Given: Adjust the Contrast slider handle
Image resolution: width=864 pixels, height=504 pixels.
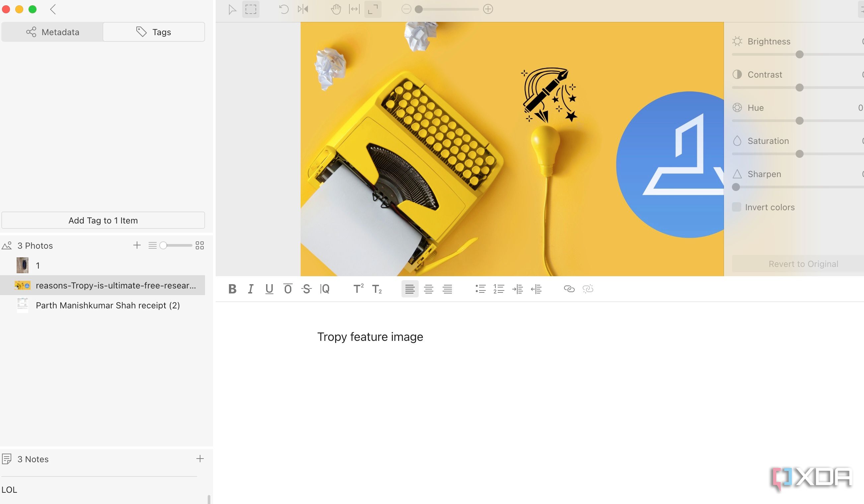Looking at the screenshot, I should [x=799, y=88].
